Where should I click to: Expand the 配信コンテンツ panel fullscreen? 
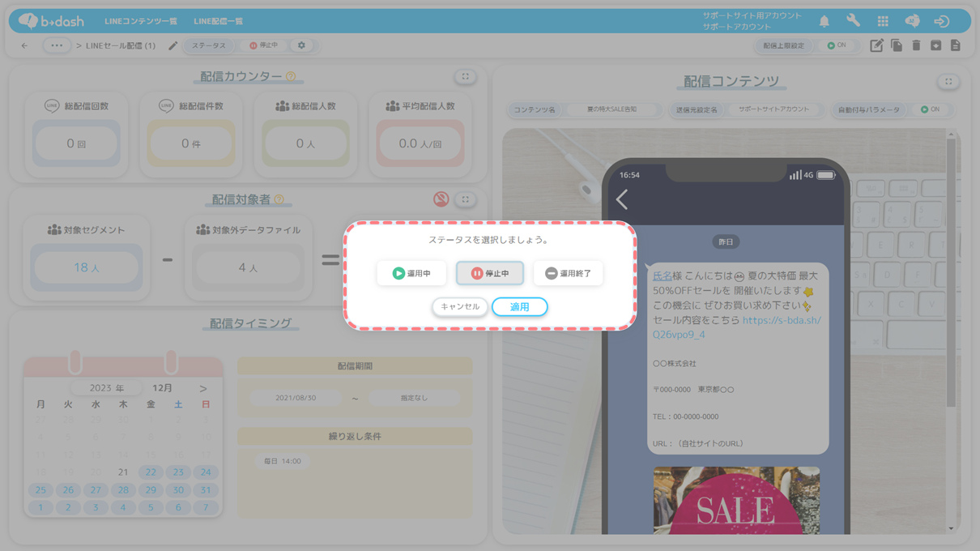pyautogui.click(x=948, y=82)
